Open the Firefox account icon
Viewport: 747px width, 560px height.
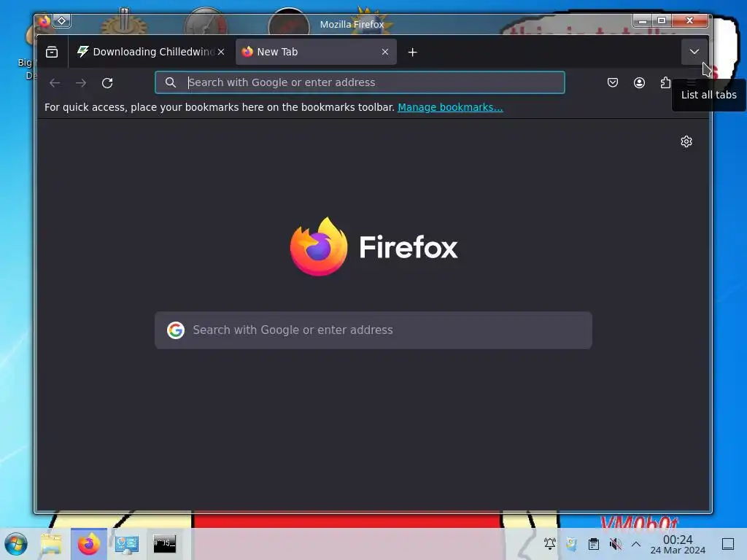click(639, 83)
